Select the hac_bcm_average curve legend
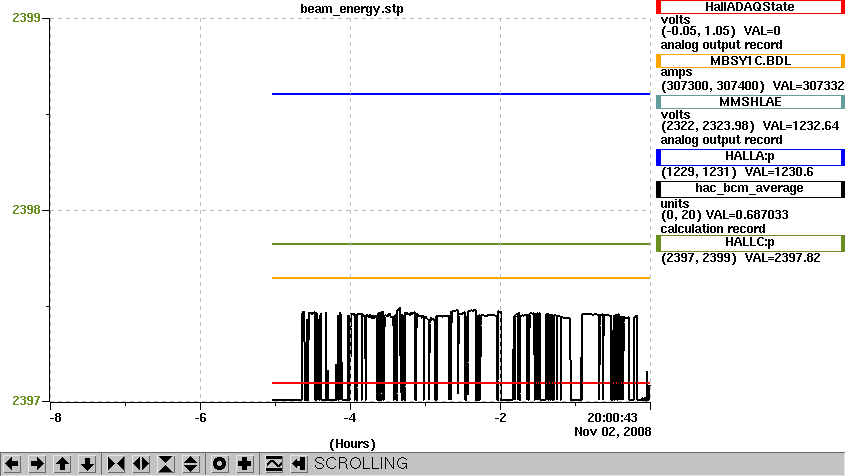 [x=750, y=189]
